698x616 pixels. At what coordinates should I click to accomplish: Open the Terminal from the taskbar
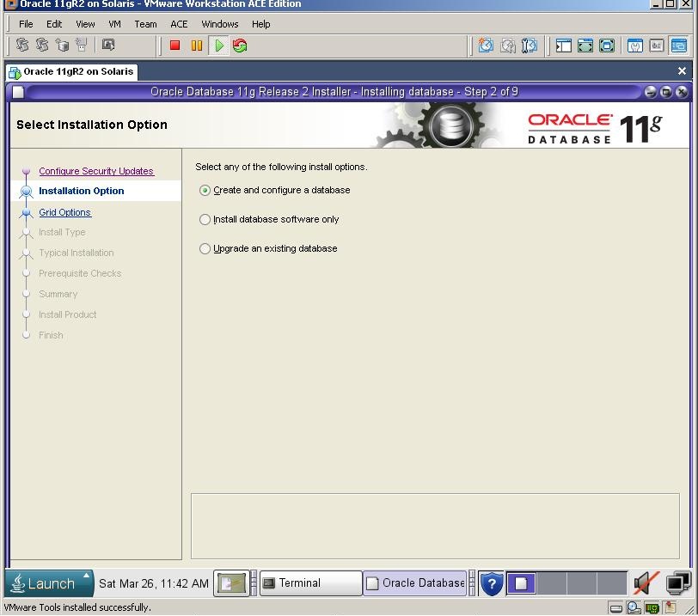309,583
